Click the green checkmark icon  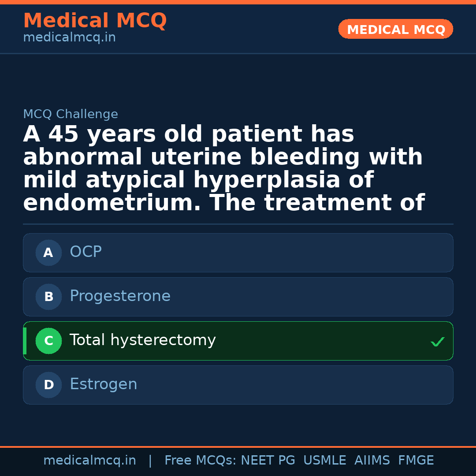coord(437,342)
